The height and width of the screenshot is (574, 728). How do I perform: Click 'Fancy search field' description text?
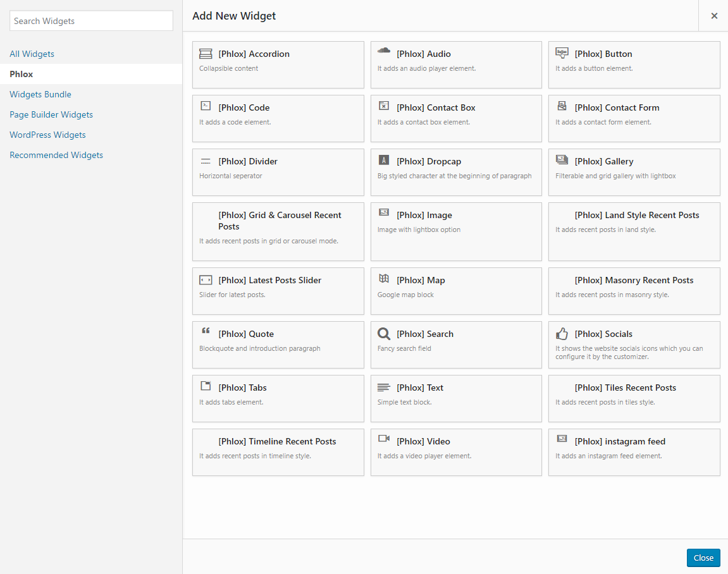[404, 348]
